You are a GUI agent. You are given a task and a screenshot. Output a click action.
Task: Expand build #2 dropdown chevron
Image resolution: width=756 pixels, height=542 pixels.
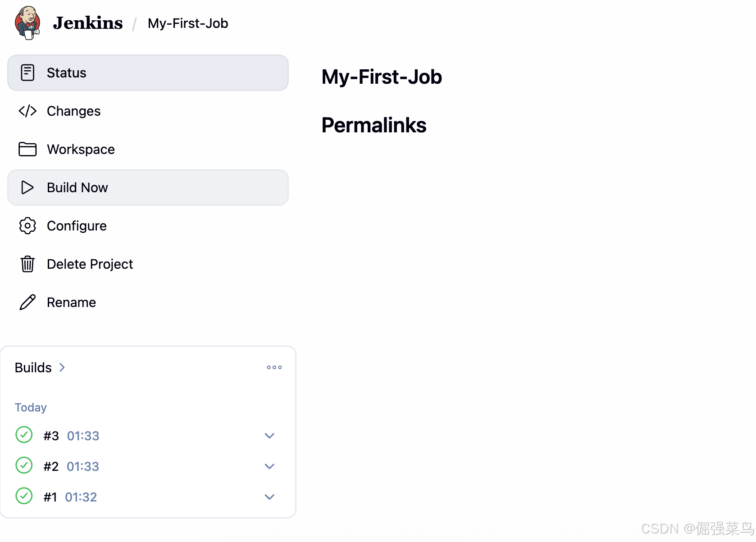point(269,466)
